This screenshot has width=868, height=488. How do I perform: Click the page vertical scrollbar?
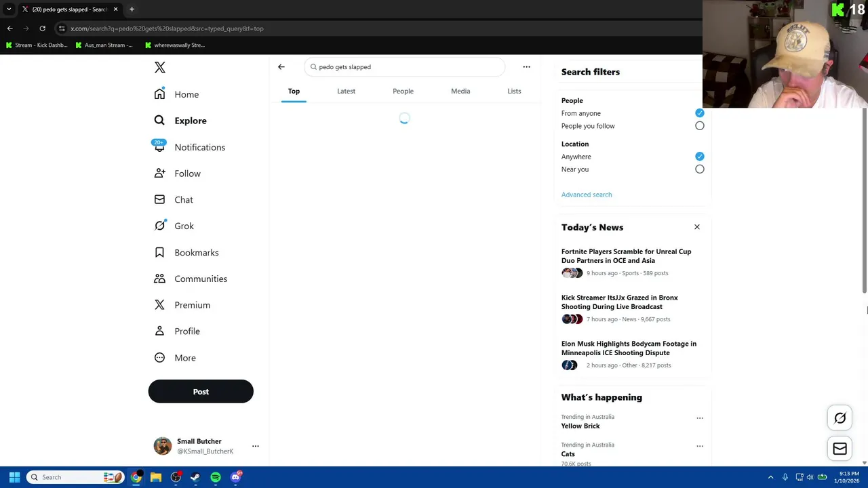click(x=865, y=200)
